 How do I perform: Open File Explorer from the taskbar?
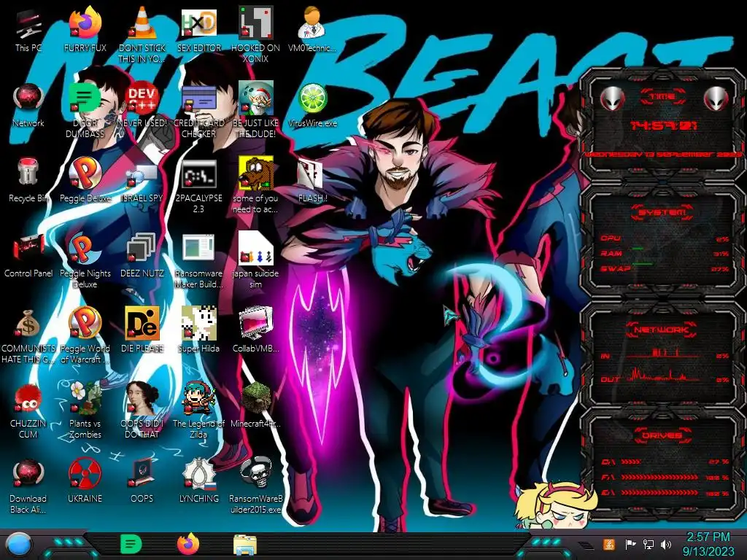click(x=245, y=545)
